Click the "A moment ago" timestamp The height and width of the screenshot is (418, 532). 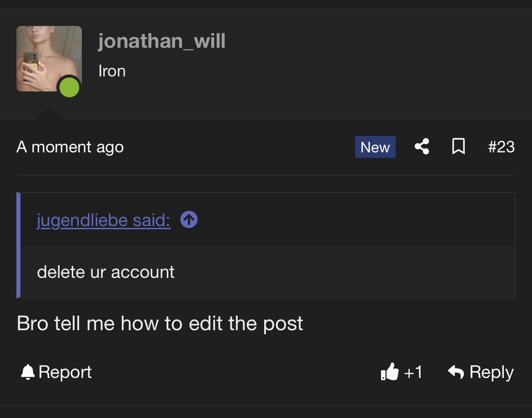(x=70, y=147)
